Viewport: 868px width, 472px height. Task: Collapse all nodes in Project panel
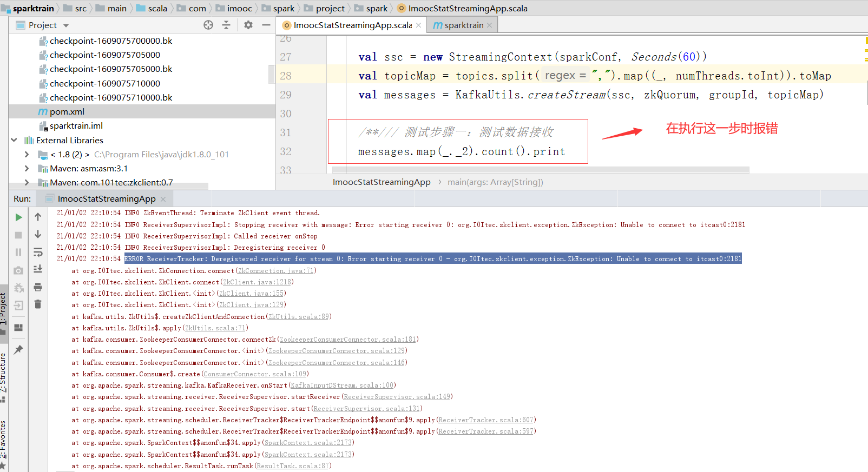pyautogui.click(x=226, y=25)
